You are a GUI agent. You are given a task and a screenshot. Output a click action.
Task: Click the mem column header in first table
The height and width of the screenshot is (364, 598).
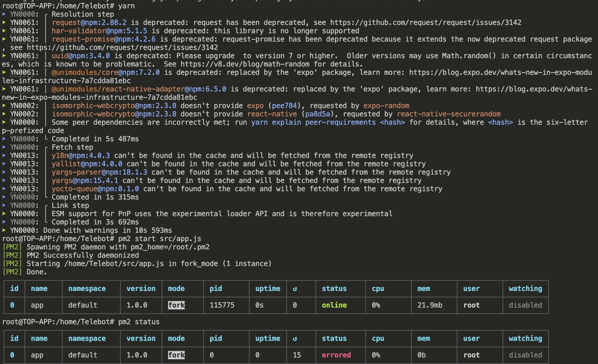(423, 288)
